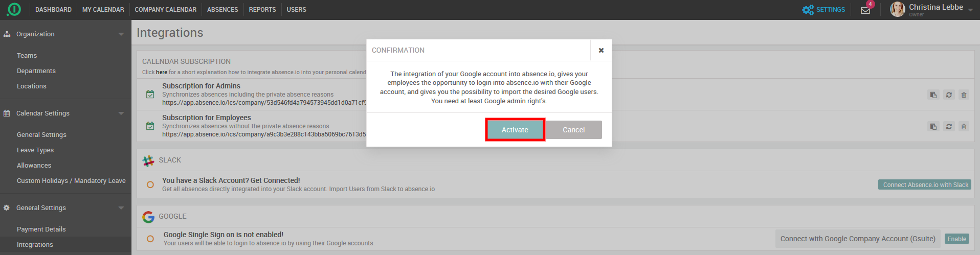This screenshot has width=980, height=255.
Task: Go to the Company Calendar menu
Action: coord(165,10)
